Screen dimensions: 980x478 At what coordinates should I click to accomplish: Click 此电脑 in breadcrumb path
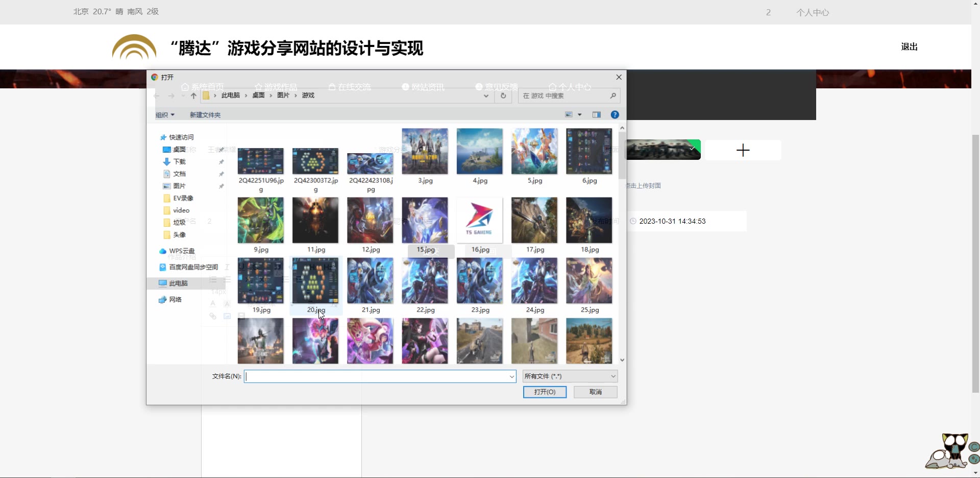point(230,95)
